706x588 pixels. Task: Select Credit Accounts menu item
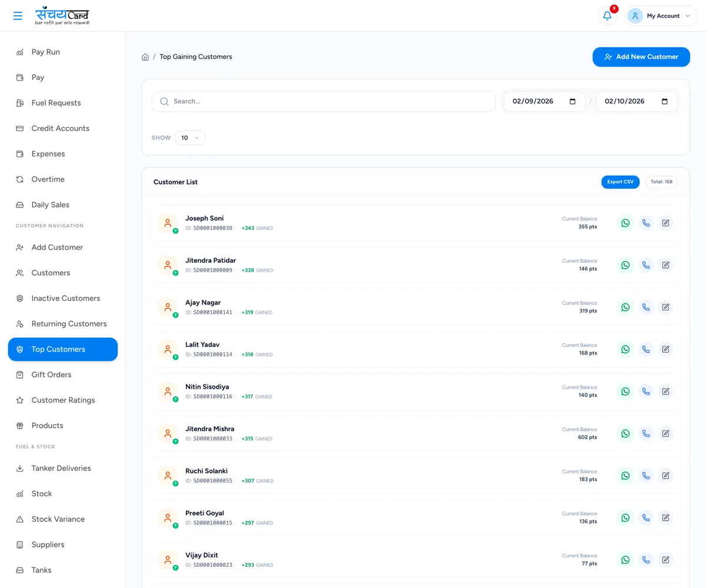click(x=63, y=128)
